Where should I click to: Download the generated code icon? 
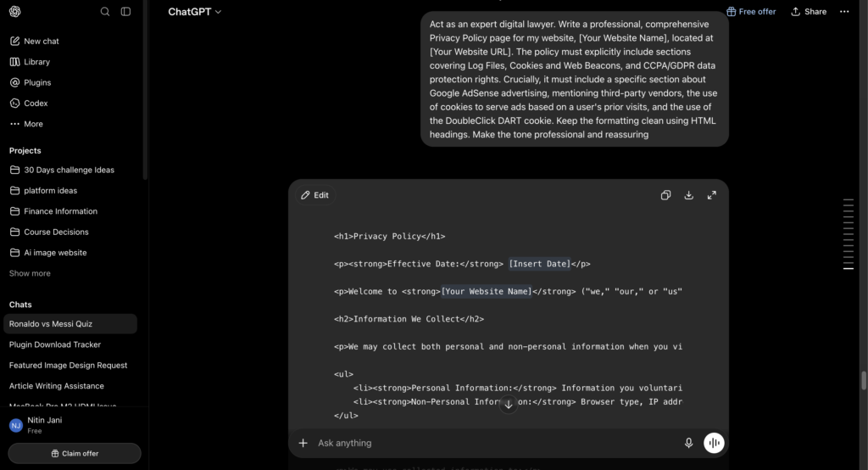pyautogui.click(x=688, y=195)
